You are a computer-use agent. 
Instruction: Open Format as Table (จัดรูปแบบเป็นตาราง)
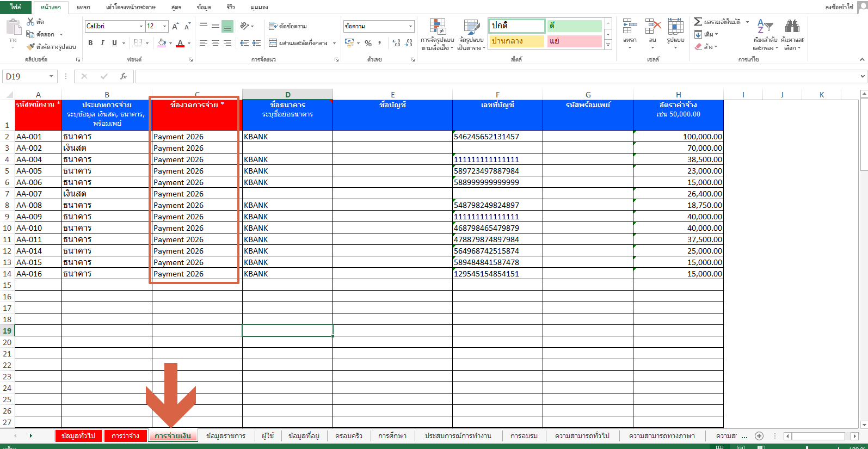(471, 35)
